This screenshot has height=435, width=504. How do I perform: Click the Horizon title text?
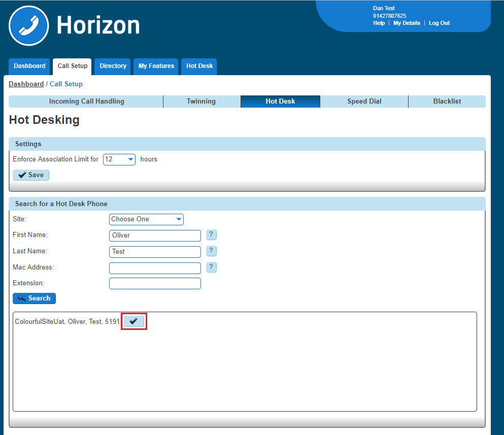pos(98,25)
